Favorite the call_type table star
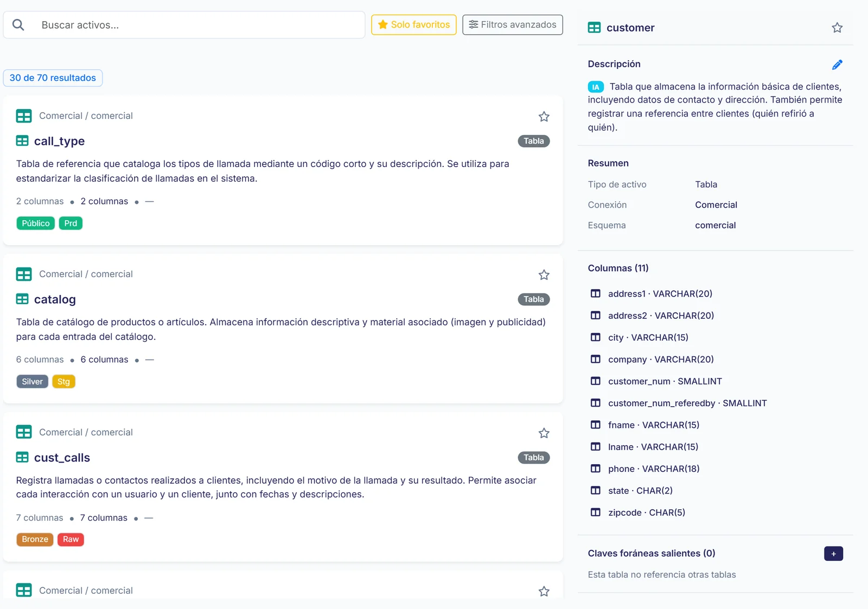Viewport: 868px width, 609px height. pos(544,117)
